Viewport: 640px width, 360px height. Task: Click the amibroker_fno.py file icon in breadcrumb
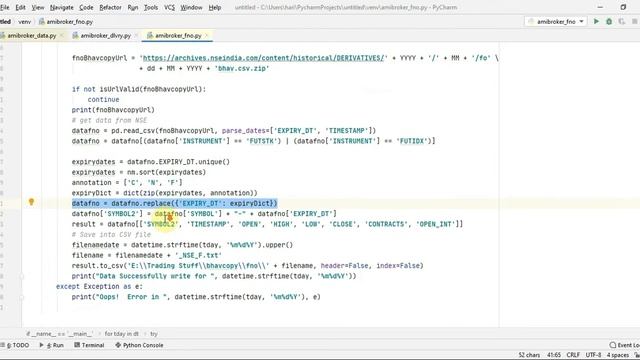(42, 22)
